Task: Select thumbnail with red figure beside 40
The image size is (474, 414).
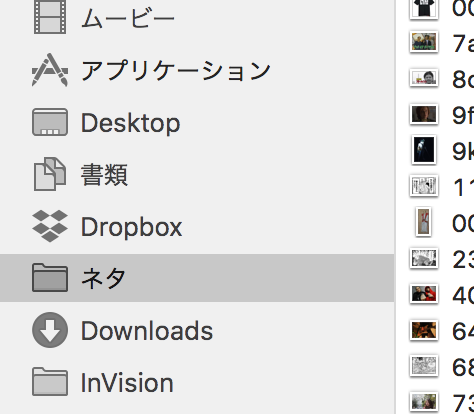Action: coord(424,294)
